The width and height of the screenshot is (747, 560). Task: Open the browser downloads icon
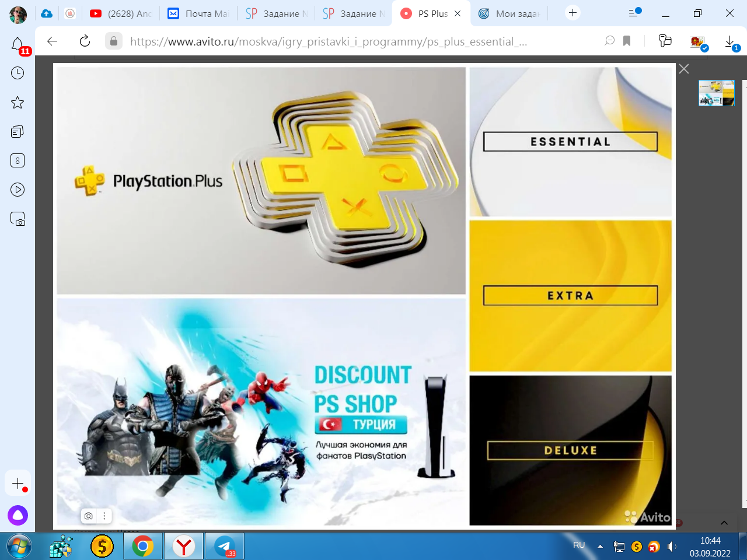pos(731,42)
